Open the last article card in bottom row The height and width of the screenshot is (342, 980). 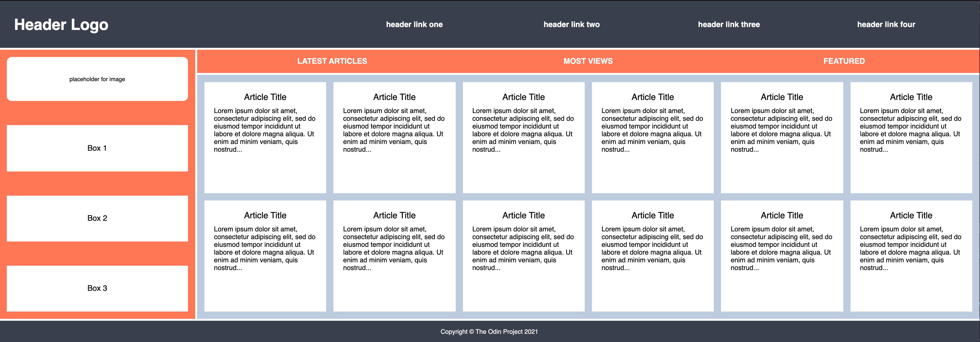coord(911,256)
